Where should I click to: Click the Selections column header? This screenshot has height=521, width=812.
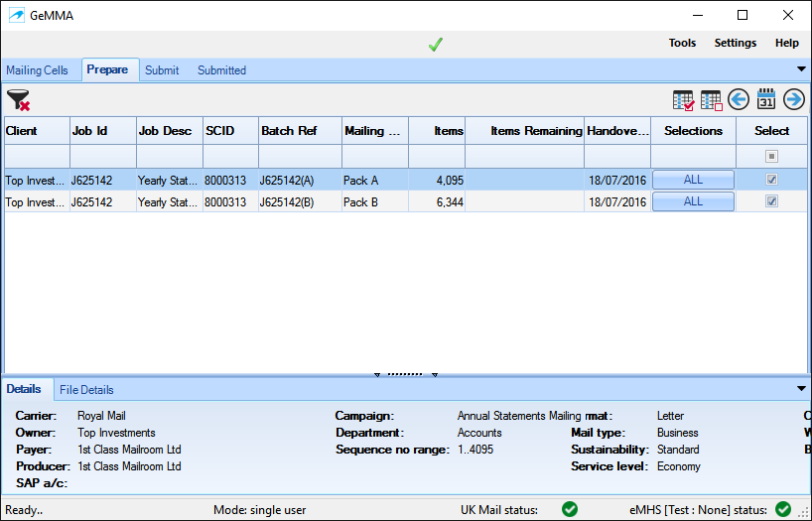[694, 131]
